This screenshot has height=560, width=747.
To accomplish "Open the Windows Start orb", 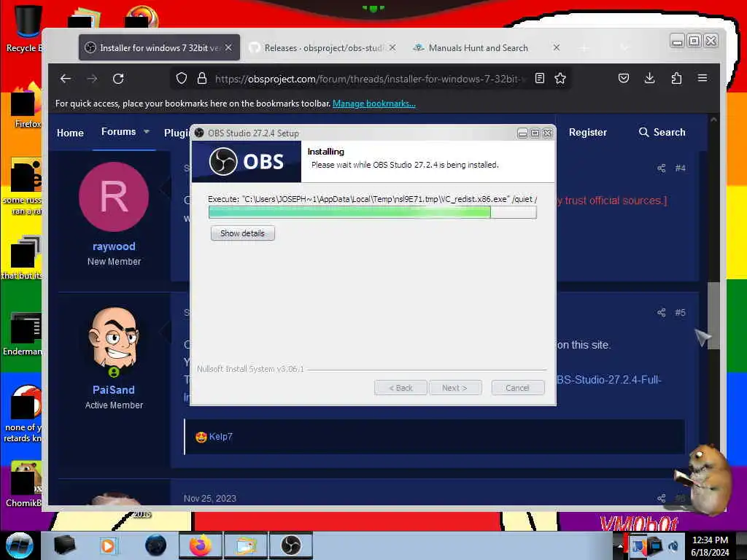I will point(20,545).
